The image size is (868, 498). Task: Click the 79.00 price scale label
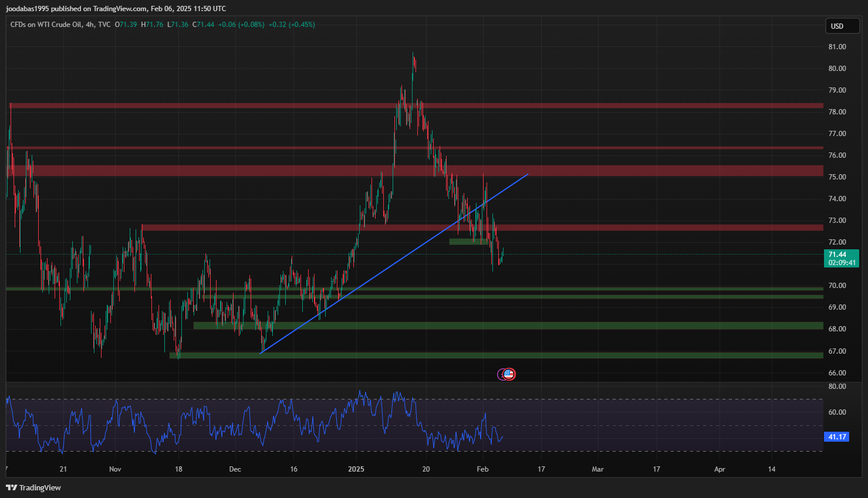837,90
